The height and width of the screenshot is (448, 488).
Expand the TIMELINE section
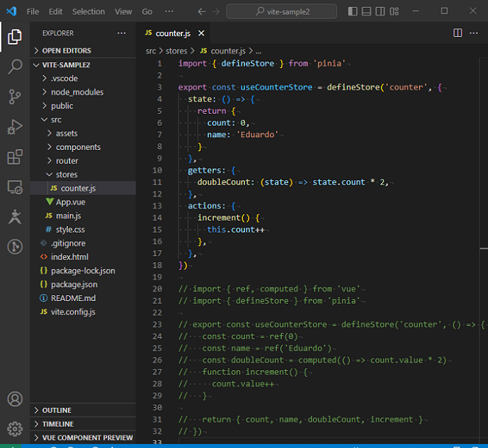point(83,424)
